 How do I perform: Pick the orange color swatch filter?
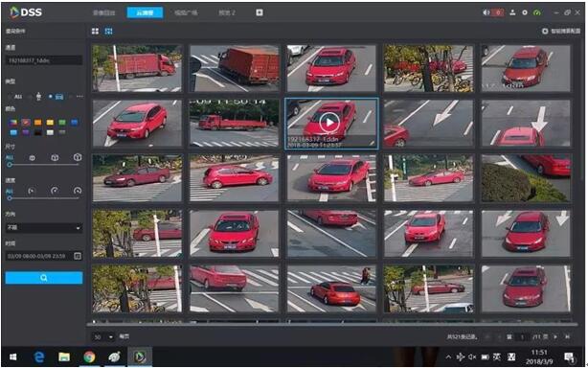tap(38, 123)
